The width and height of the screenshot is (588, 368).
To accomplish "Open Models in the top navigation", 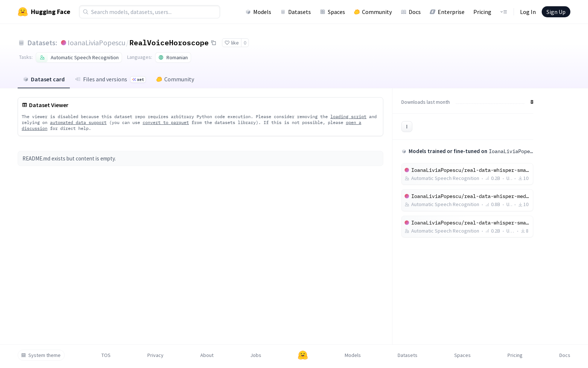I will coord(258,12).
